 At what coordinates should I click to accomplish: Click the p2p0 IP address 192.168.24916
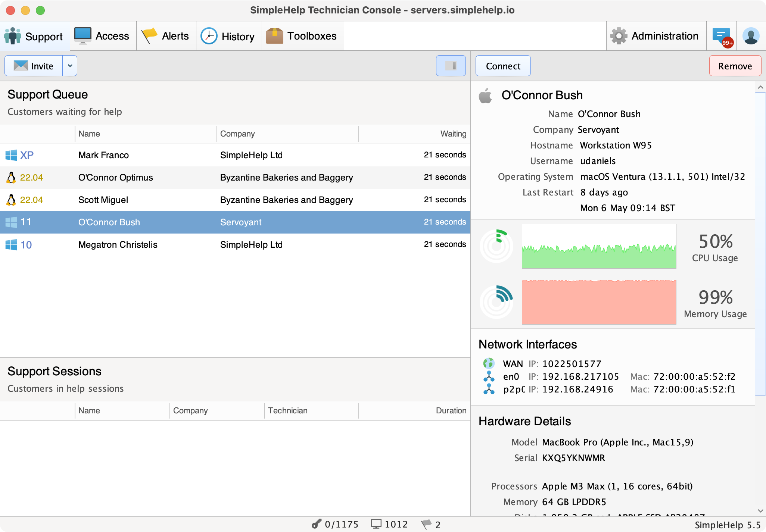tap(578, 389)
